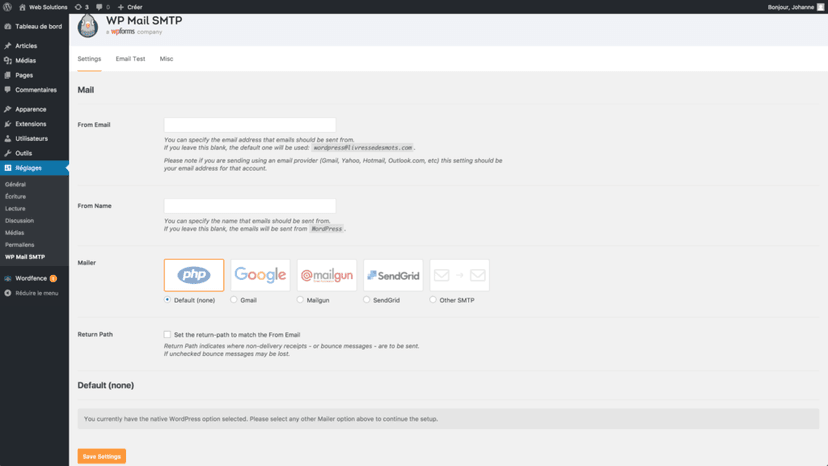Click the WordPress logo in admin bar
The image size is (828, 466).
pyautogui.click(x=7, y=7)
